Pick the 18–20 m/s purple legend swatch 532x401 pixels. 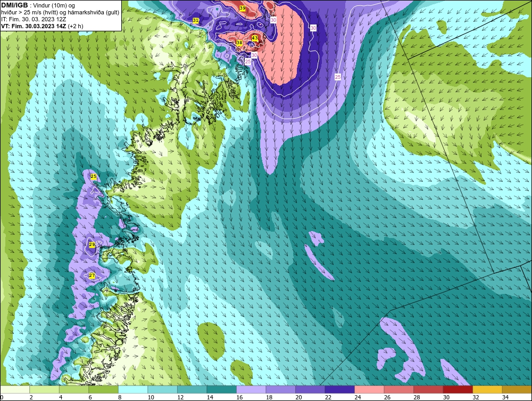point(280,389)
